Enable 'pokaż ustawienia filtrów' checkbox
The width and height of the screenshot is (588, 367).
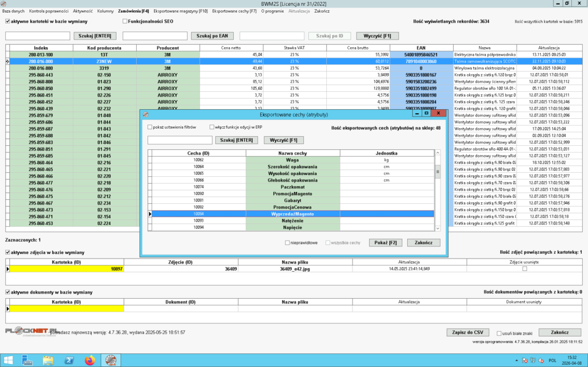tap(150, 128)
